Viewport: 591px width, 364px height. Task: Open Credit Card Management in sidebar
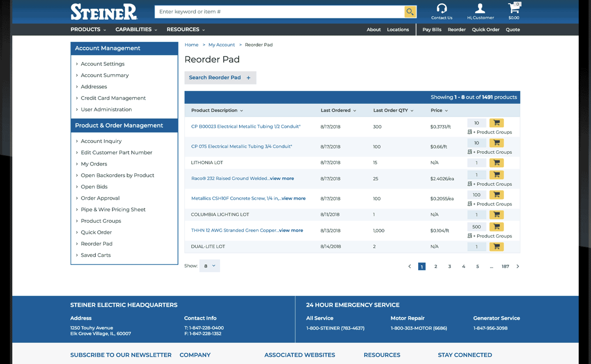(113, 98)
